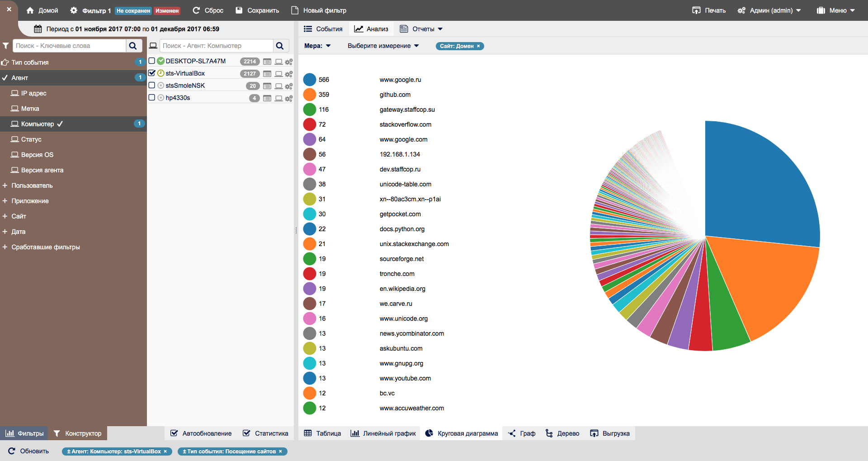Click the Печать button
868x461 pixels.
click(709, 10)
